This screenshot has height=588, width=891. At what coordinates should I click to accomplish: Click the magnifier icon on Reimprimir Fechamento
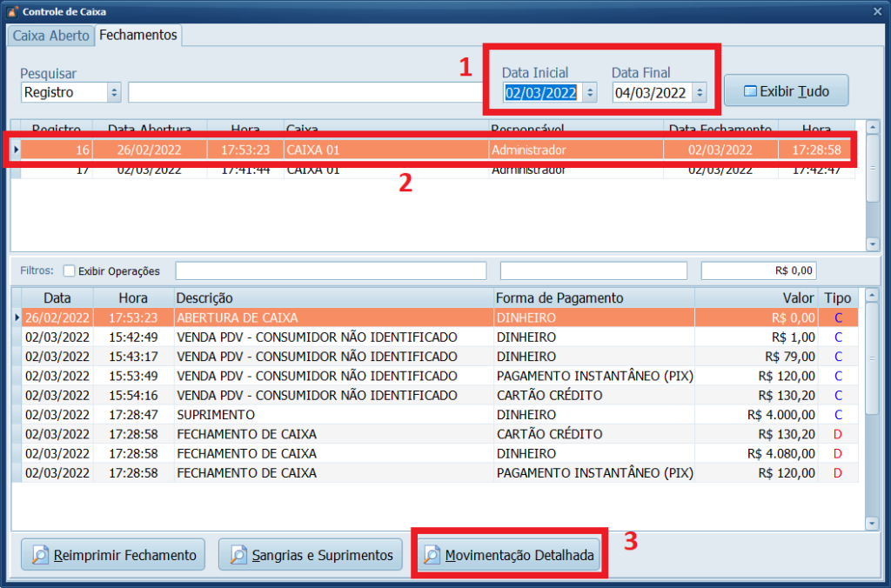point(40,555)
